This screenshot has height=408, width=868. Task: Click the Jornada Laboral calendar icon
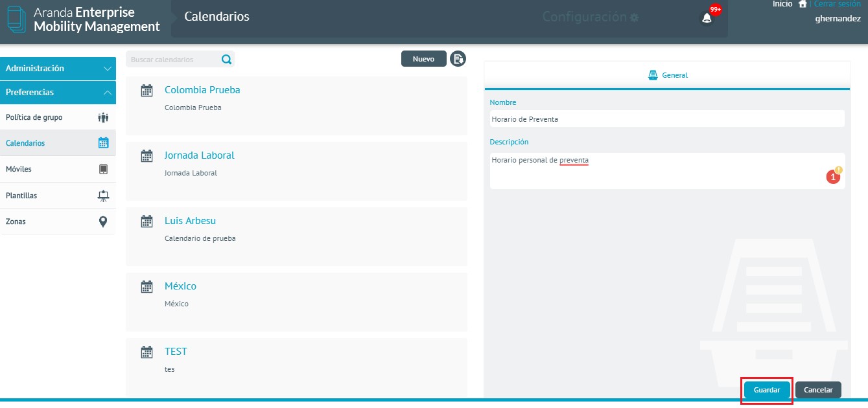147,156
